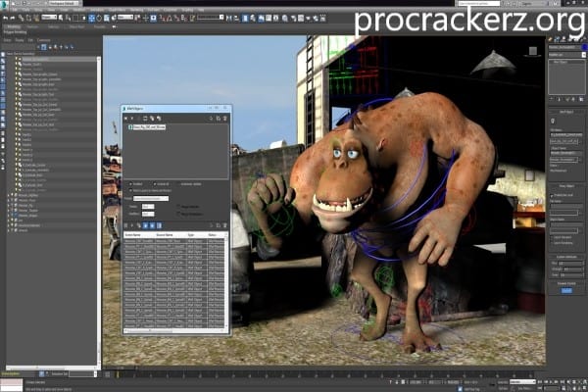Image resolution: width=588 pixels, height=392 pixels.
Task: Open the Utilities command panel icon
Action: 583,39
